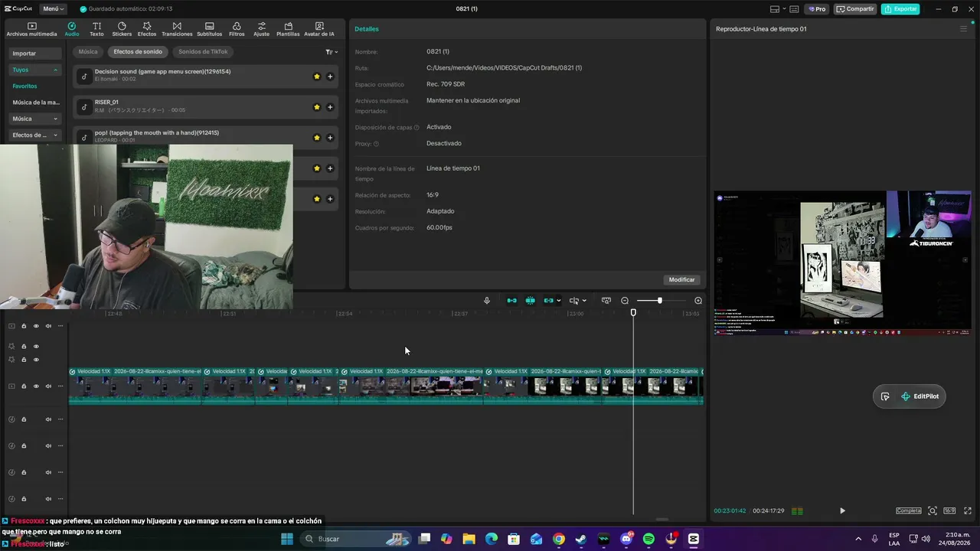Add the pop! sound effect to timeline
980x551 pixels.
click(330, 138)
